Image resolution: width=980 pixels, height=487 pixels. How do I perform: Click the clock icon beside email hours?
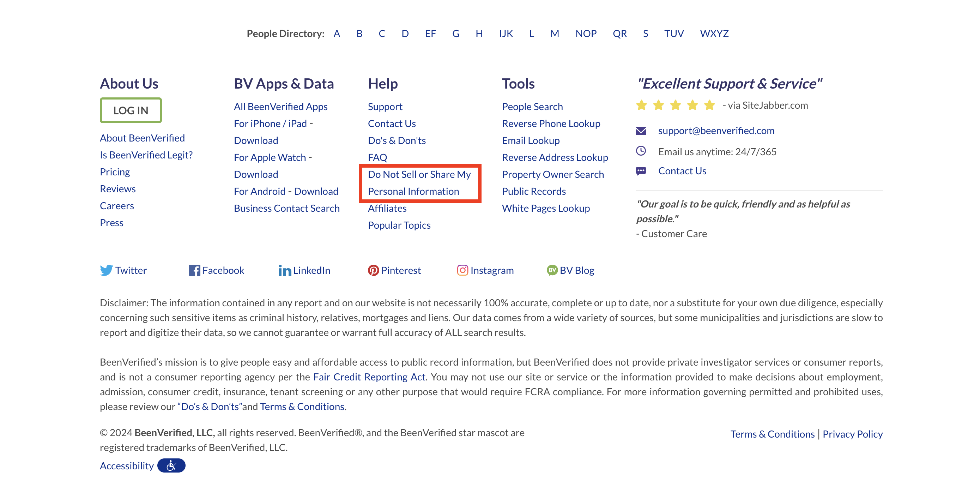coord(641,151)
